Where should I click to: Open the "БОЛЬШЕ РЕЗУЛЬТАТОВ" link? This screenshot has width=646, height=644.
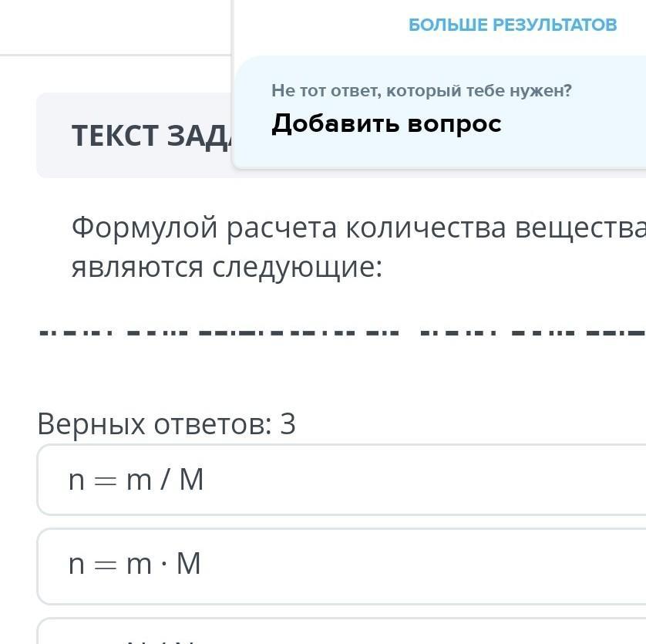(x=513, y=25)
